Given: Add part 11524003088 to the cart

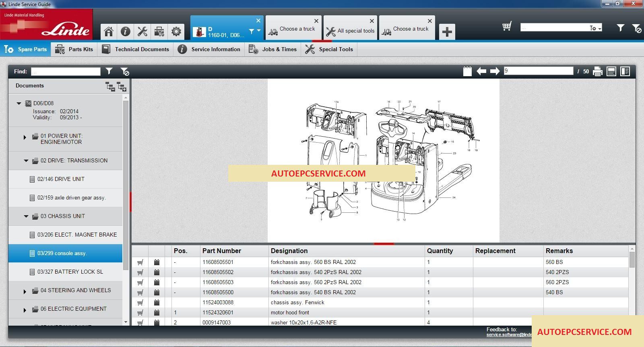Looking at the screenshot, I should pos(140,303).
